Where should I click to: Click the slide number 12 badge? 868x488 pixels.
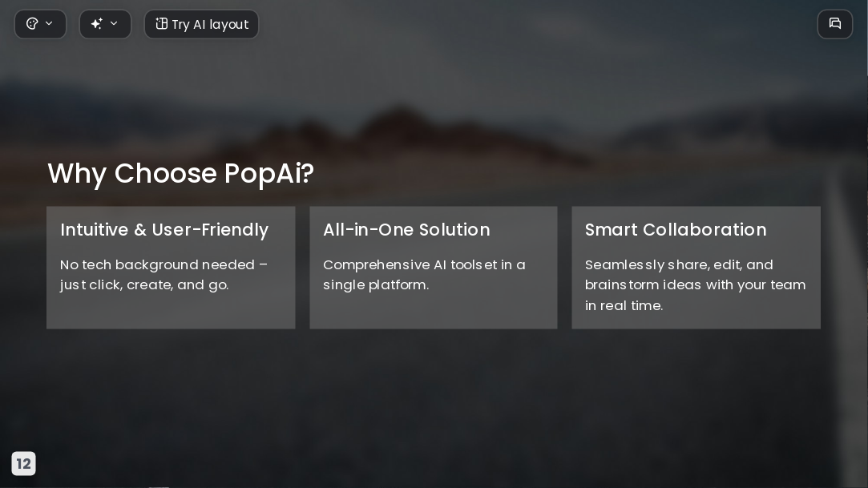coord(24,464)
